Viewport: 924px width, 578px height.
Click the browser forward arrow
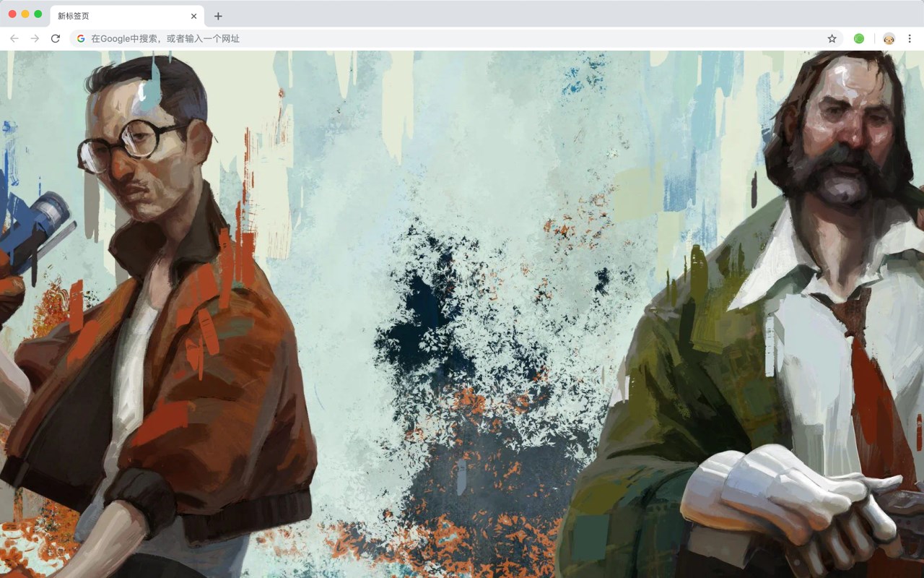(x=35, y=38)
